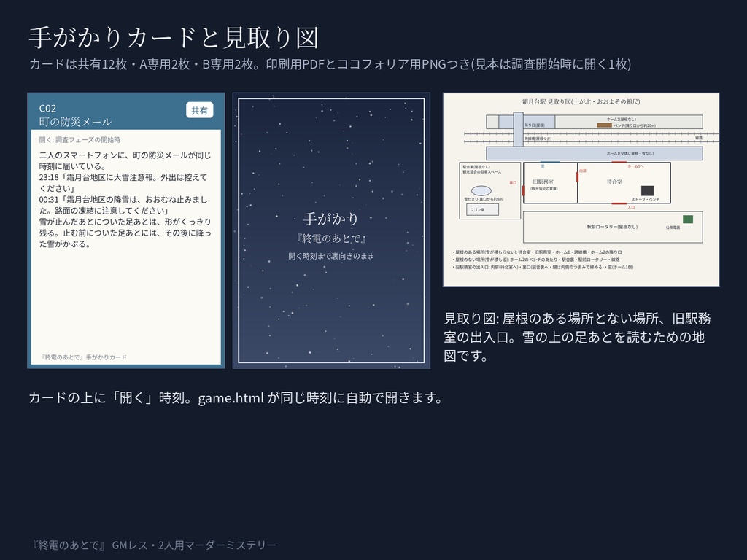
Task: Click the green 公衆電話 marker on the map
Action: pos(688,219)
